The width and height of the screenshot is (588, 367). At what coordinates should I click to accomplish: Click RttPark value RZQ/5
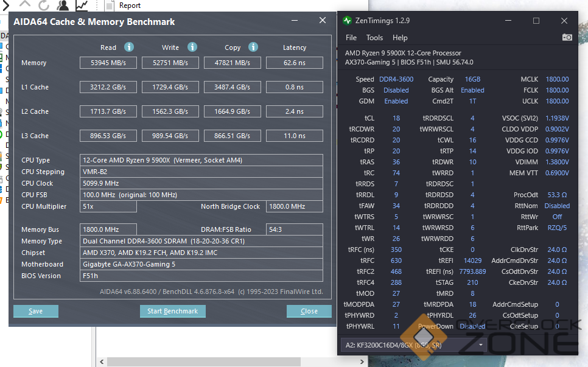[x=557, y=228]
